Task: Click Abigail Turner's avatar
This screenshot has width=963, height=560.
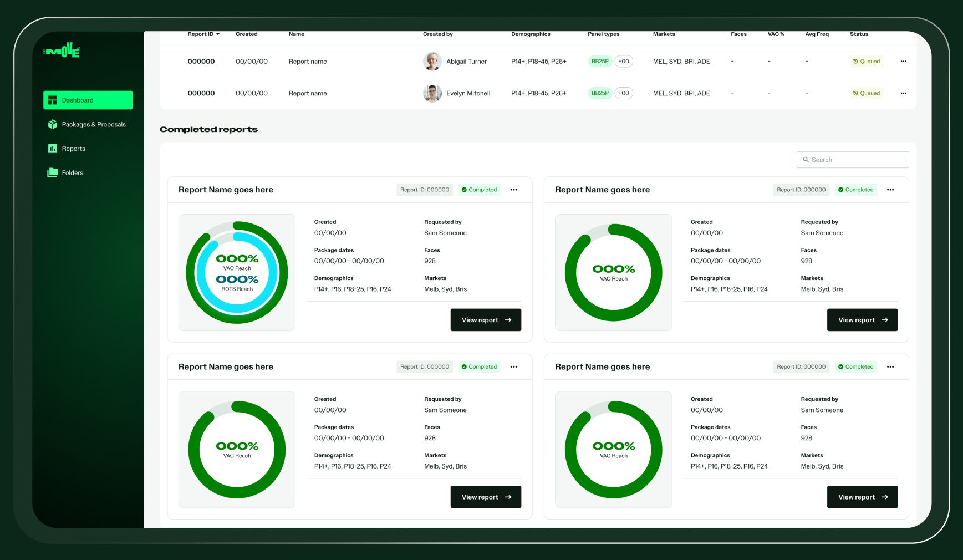Action: [432, 62]
